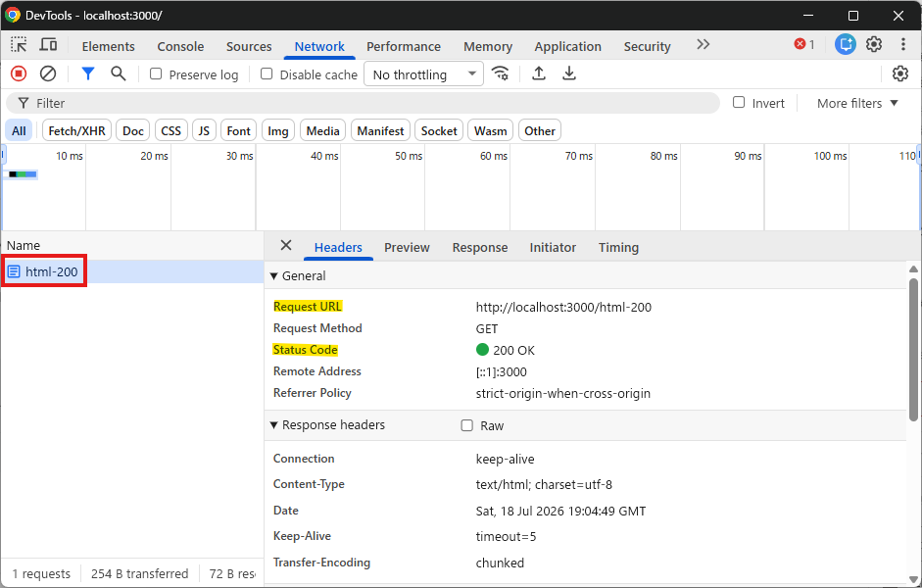Viewport: 922px width, 588px height.
Task: Open the No throttling dropdown
Action: 423,74
